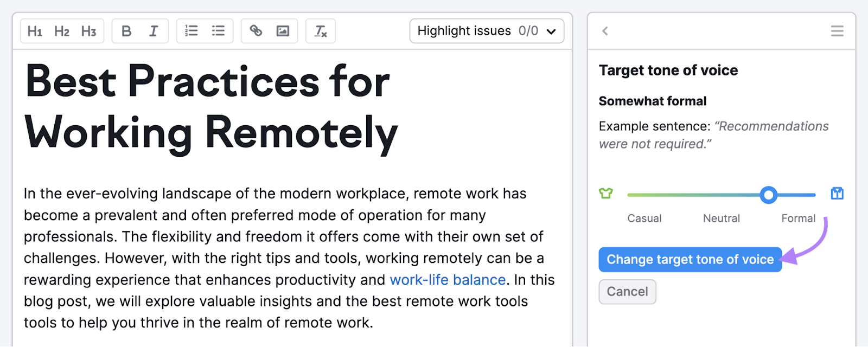This screenshot has width=868, height=347.
Task: Insert an image into the document
Action: point(283,31)
